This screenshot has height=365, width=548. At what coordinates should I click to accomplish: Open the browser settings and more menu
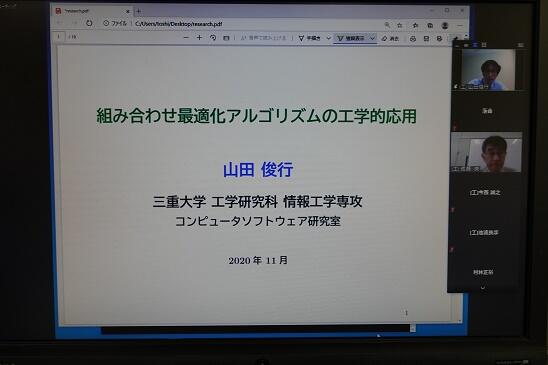click(460, 26)
